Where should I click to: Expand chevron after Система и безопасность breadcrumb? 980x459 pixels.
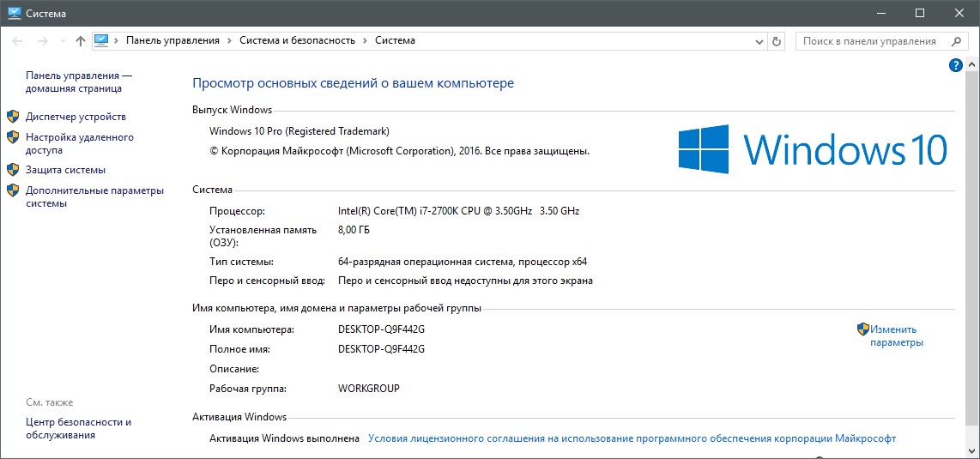(x=365, y=40)
